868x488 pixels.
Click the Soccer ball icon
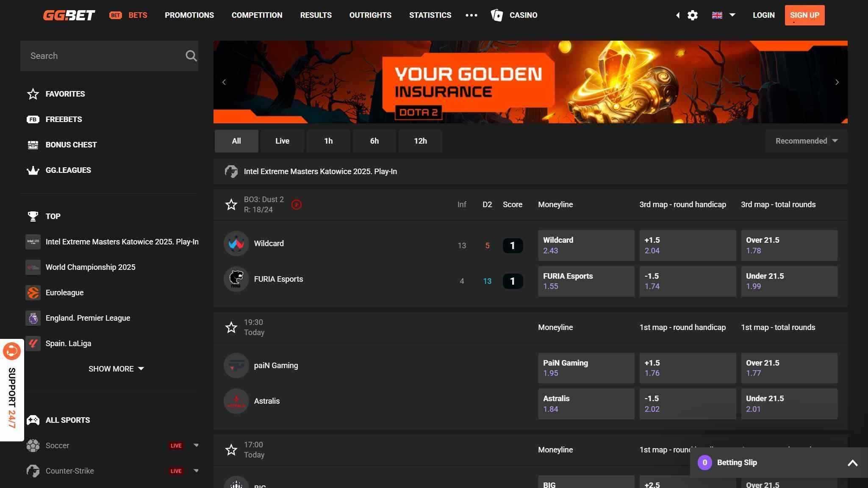pos(33,446)
